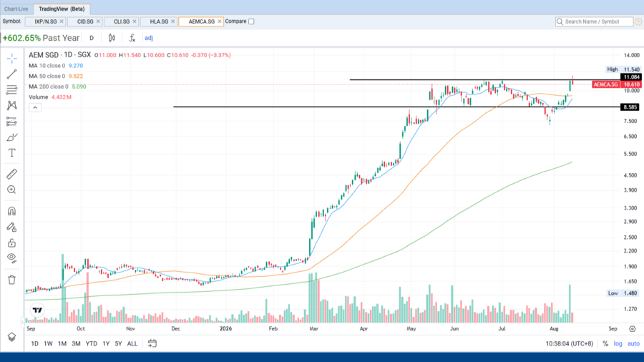Select the CLI.SG symbol tab
Screen dimensions: 644x362
[x=122, y=21]
